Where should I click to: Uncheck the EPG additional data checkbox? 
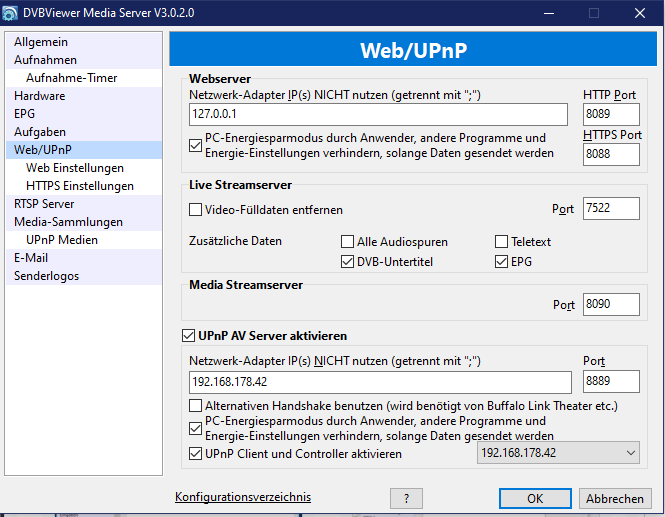pyautogui.click(x=501, y=262)
